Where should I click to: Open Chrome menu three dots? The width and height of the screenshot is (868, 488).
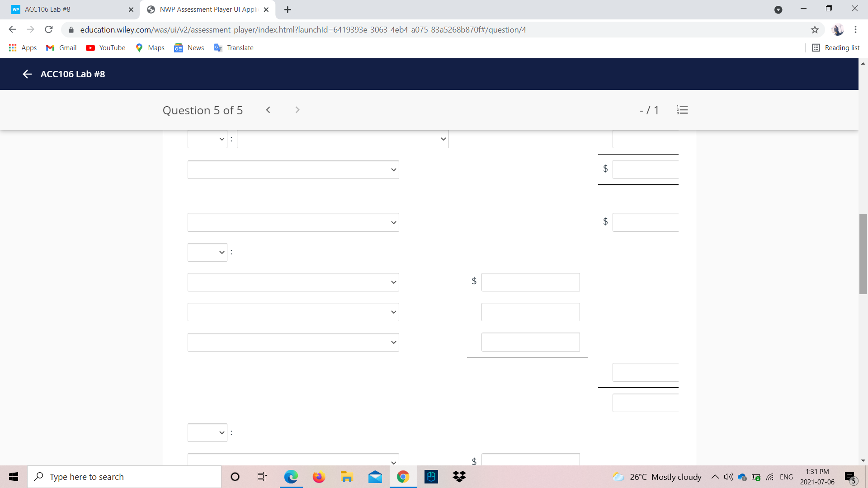pyautogui.click(x=855, y=30)
